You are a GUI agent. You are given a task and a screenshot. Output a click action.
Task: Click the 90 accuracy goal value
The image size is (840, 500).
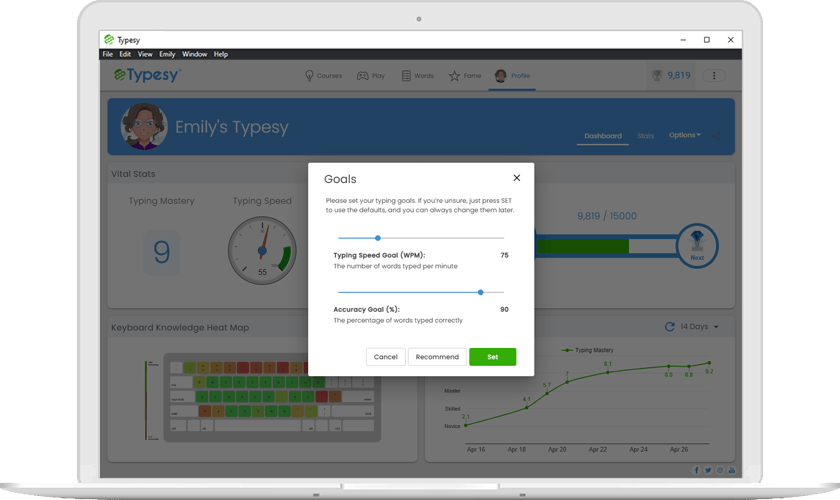click(x=504, y=309)
